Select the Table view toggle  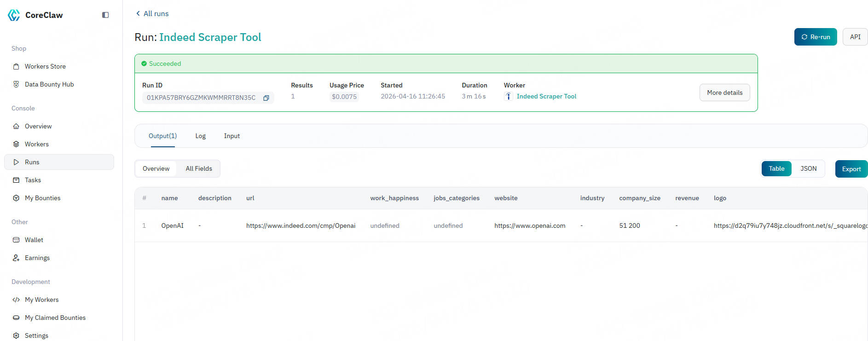(776, 168)
